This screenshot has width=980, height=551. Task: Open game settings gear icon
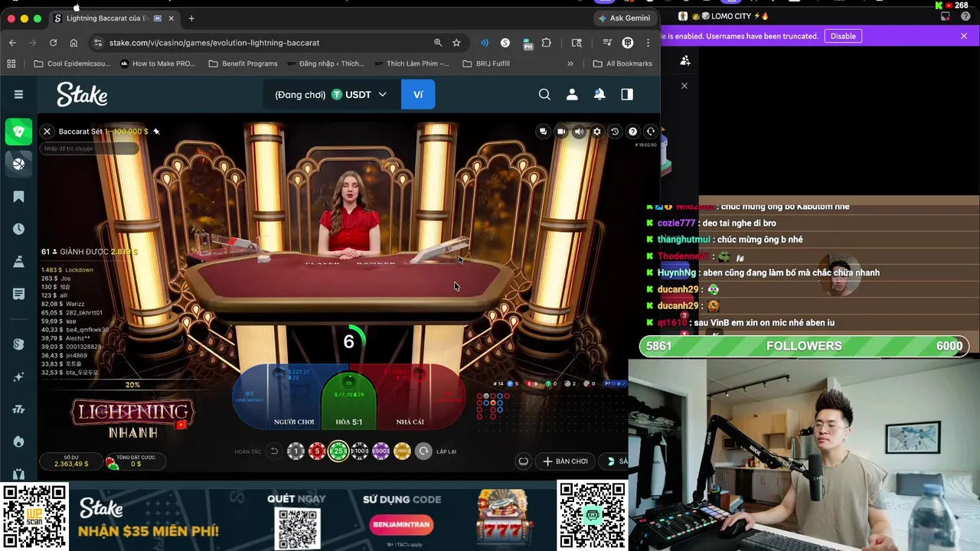click(597, 132)
